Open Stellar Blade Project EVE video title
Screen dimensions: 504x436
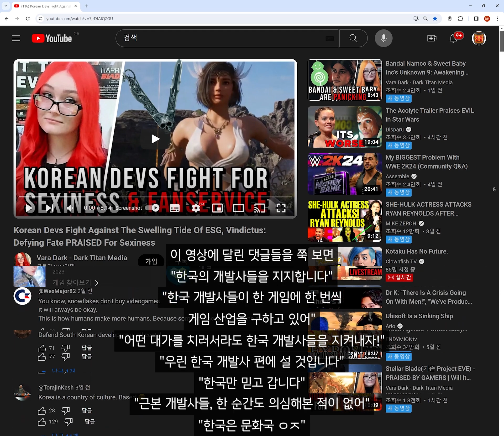click(x=430, y=373)
